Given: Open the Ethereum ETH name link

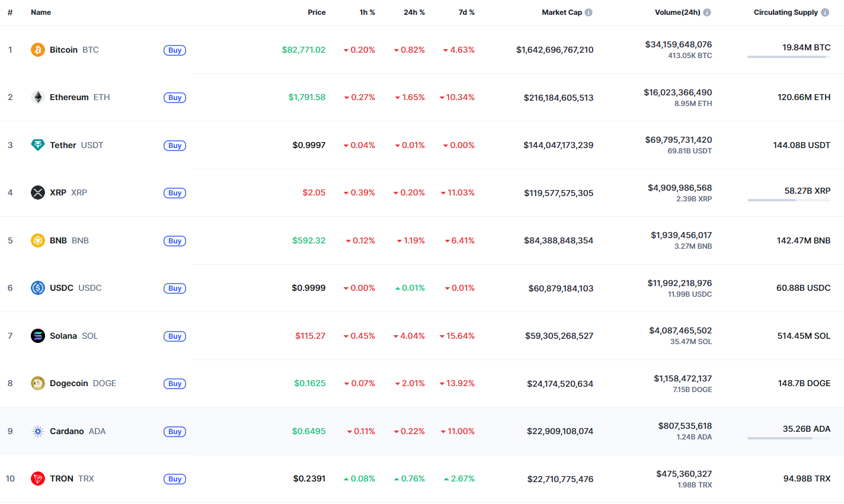Looking at the screenshot, I should [80, 97].
